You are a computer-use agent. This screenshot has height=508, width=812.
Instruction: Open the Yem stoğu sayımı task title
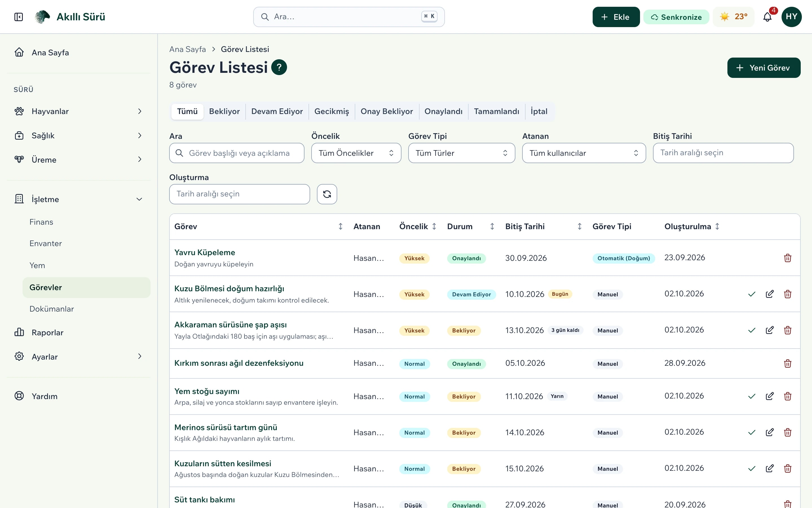(x=207, y=391)
